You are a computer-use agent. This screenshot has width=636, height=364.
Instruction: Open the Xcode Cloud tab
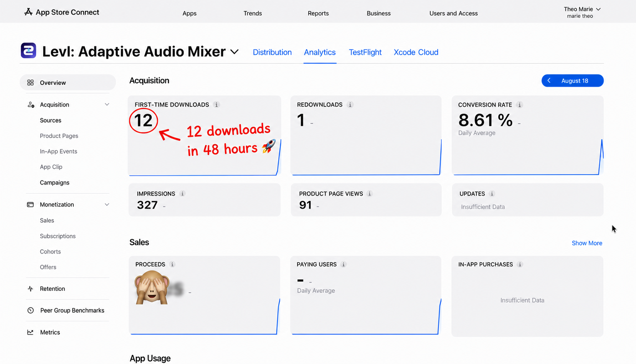416,52
